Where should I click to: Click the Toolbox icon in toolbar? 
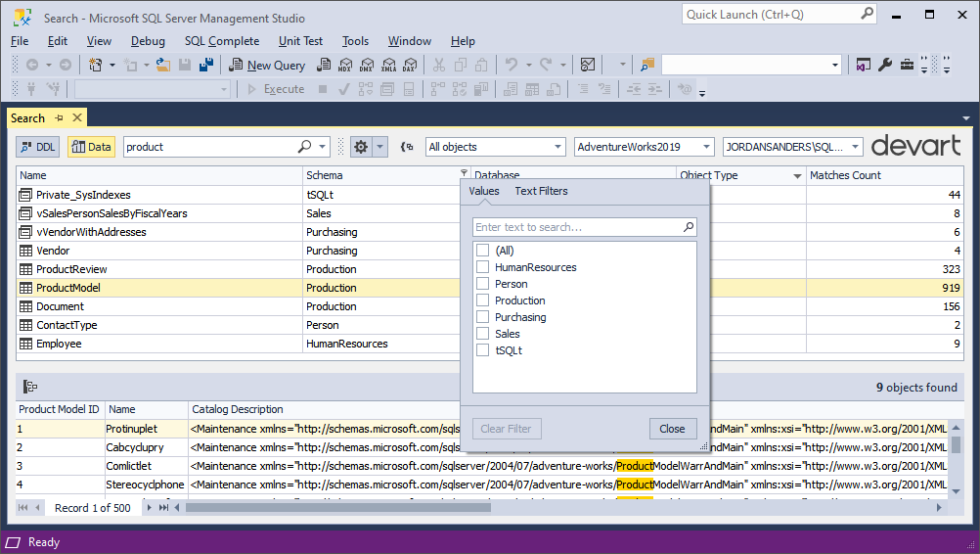point(907,65)
